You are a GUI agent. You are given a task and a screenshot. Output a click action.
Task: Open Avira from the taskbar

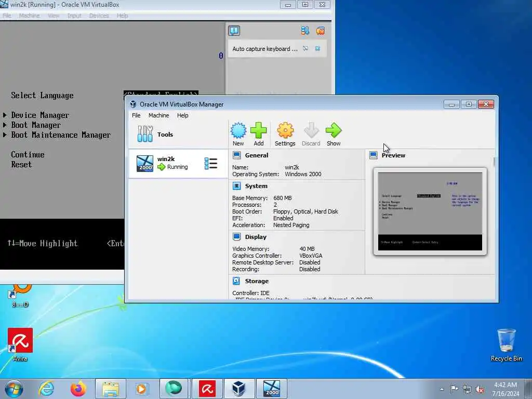point(207,389)
